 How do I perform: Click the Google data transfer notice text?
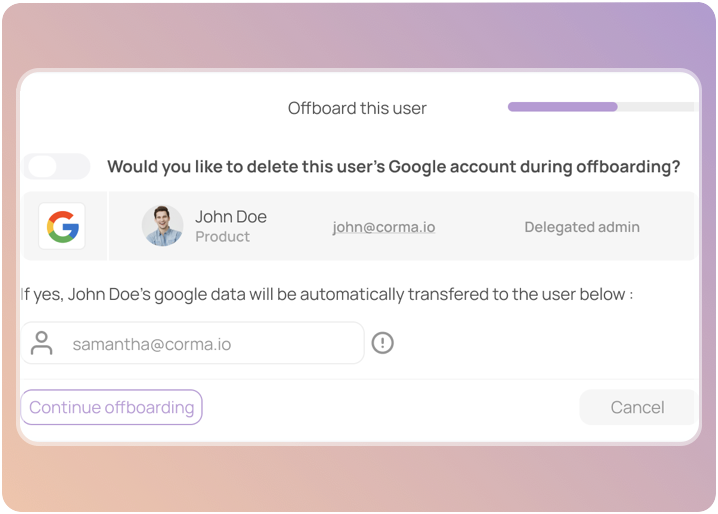tap(326, 294)
